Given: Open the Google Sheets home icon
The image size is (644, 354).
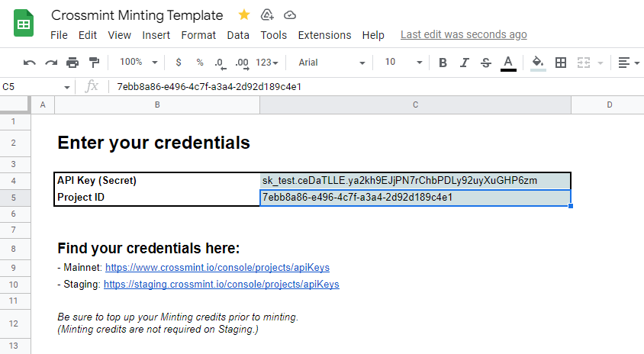Looking at the screenshot, I should (x=24, y=24).
